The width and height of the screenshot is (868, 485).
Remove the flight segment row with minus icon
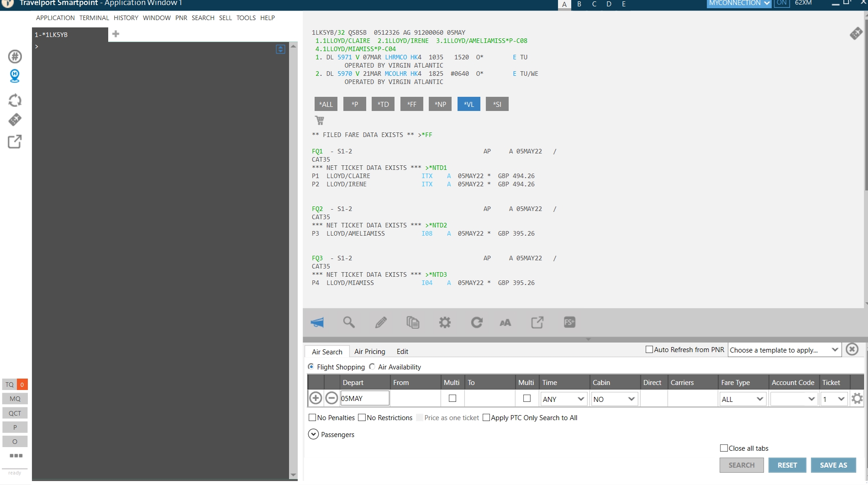click(x=331, y=398)
